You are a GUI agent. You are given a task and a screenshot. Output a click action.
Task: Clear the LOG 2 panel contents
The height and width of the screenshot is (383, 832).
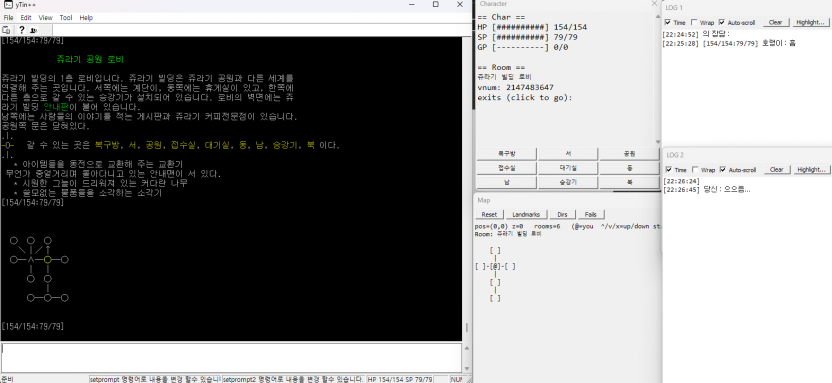[x=776, y=170]
